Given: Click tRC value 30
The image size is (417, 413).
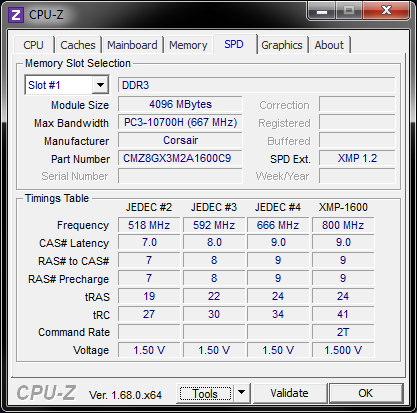Looking at the screenshot, I should click(x=214, y=314).
